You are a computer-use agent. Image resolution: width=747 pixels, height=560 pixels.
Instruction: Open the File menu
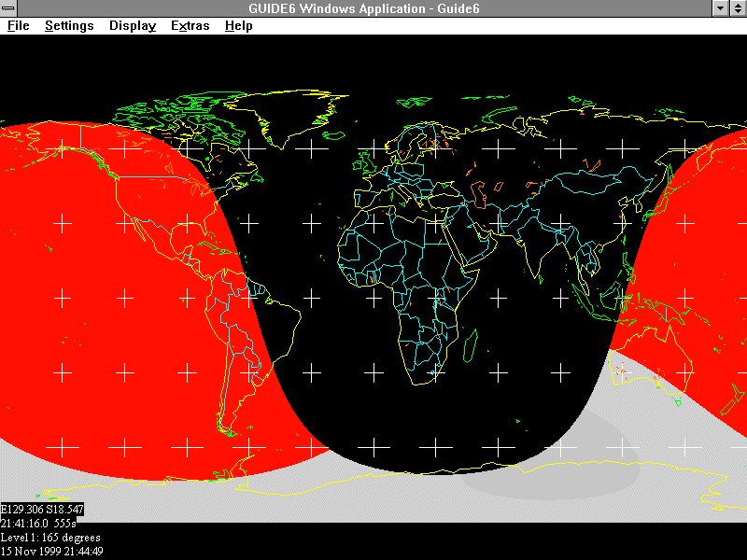click(18, 25)
